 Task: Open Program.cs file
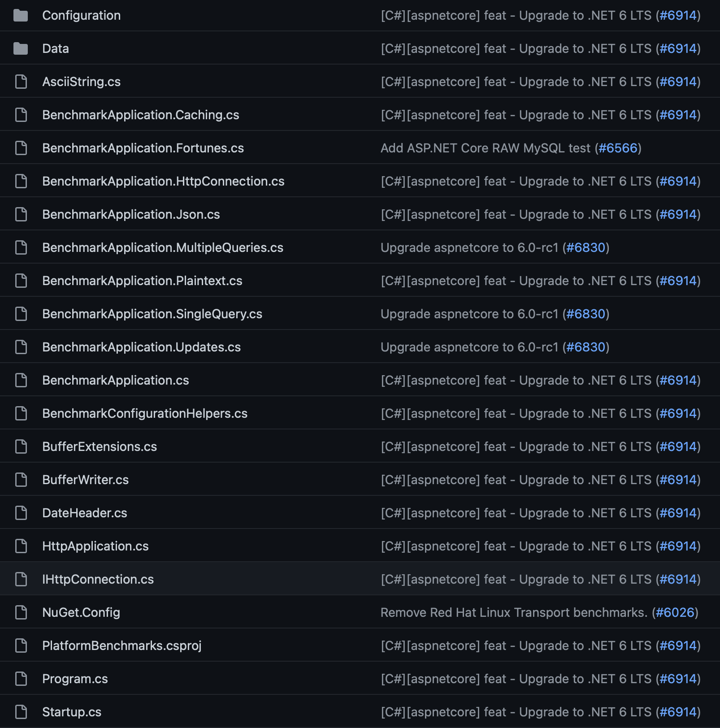[75, 679]
